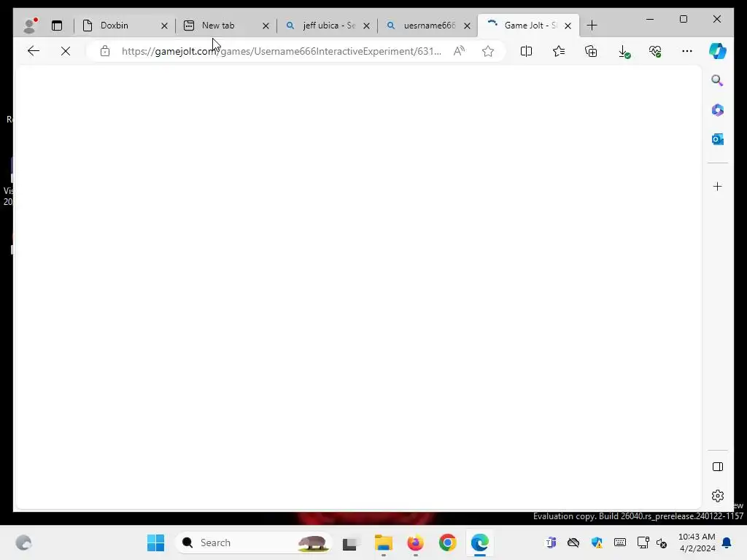Click the taskbar Search box
Viewport: 747px width, 560px height.
point(253,542)
